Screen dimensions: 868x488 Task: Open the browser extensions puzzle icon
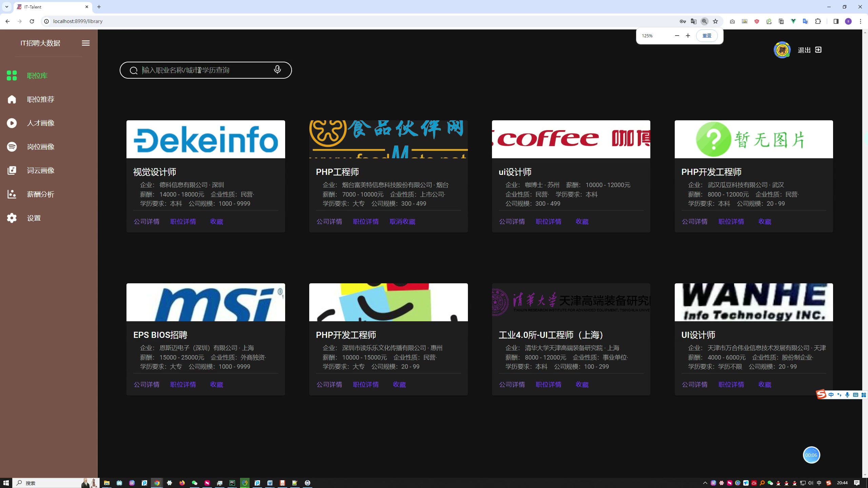(818, 21)
